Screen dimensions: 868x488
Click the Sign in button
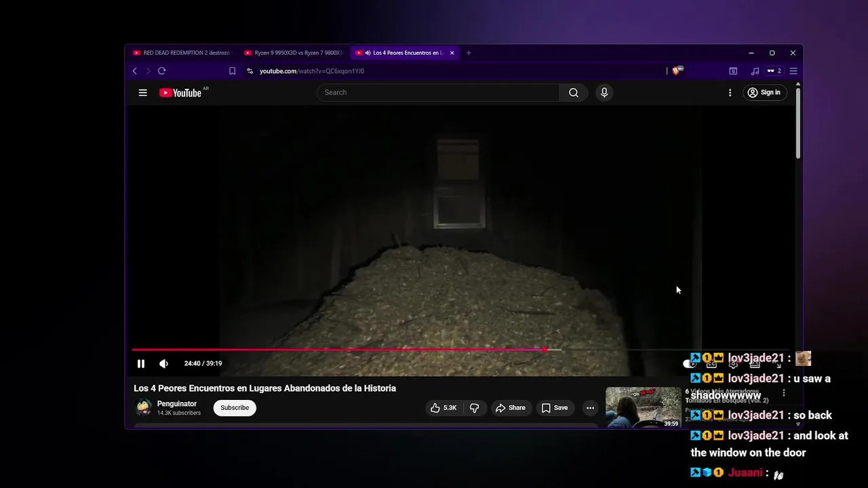pos(764,93)
